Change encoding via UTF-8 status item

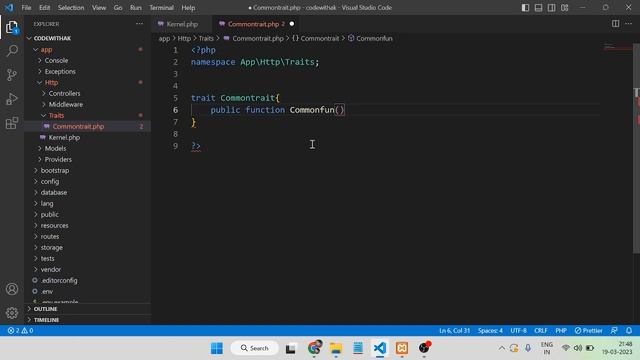pyautogui.click(x=518, y=331)
